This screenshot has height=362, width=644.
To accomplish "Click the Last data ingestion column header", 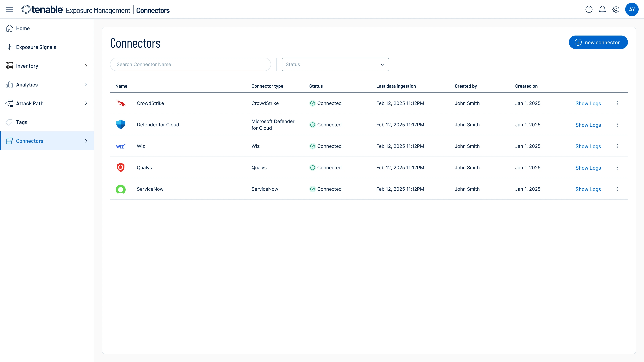I will [396, 86].
